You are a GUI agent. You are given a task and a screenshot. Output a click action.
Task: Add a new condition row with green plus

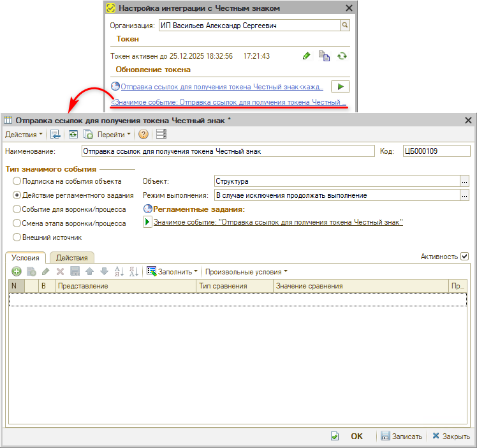point(17,271)
